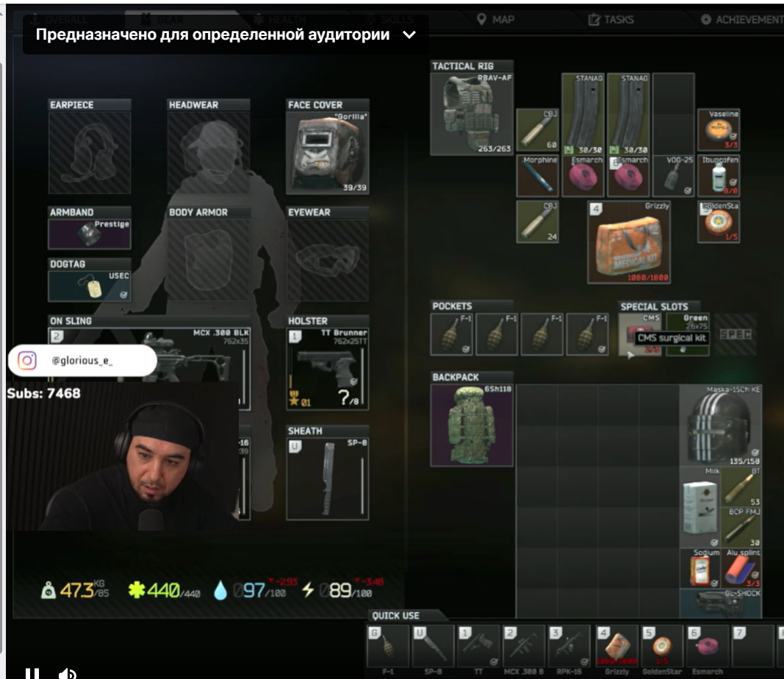Pause the video playback
784x679 pixels.
pyautogui.click(x=32, y=673)
